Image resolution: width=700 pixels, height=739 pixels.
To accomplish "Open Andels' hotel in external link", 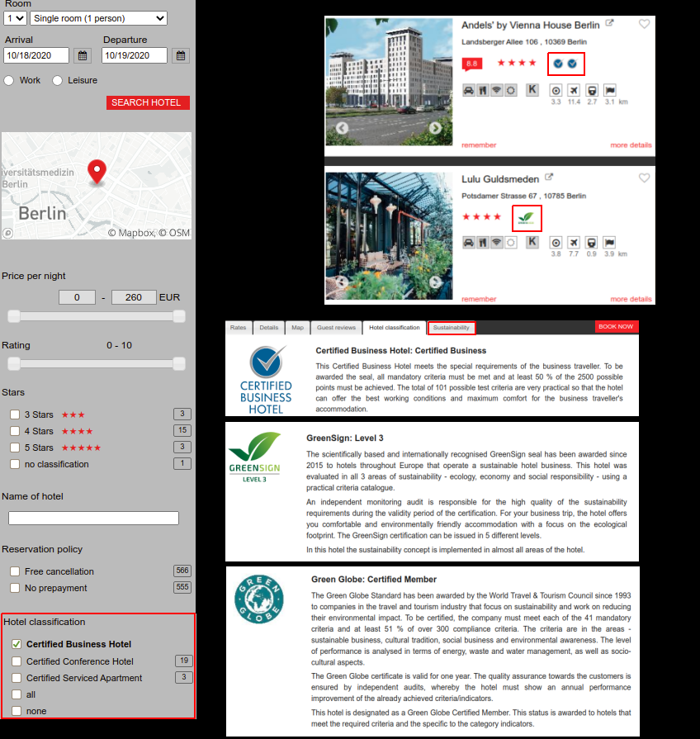I will tap(609, 22).
